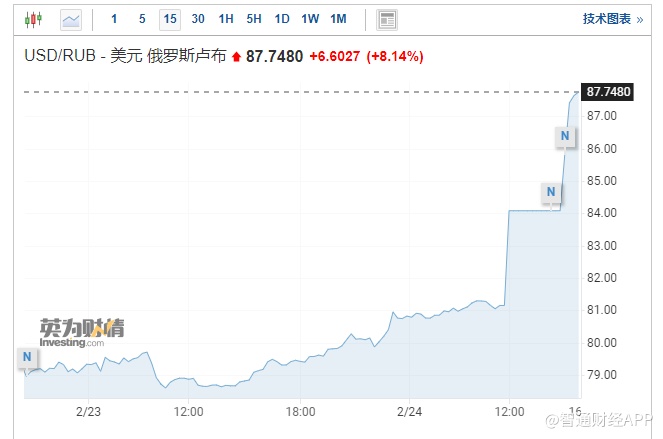The image size is (663, 439).
Task: Select the 15 minute timeframe
Action: (x=169, y=19)
